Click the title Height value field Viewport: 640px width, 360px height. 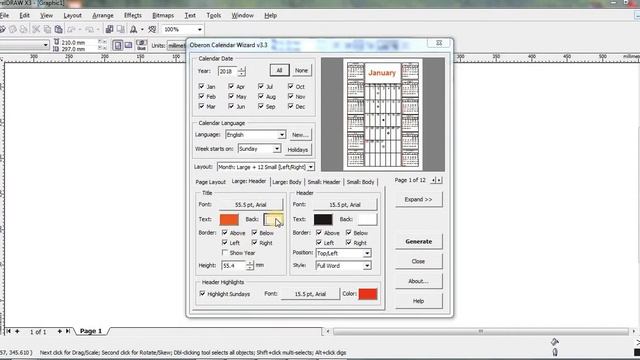coord(233,266)
